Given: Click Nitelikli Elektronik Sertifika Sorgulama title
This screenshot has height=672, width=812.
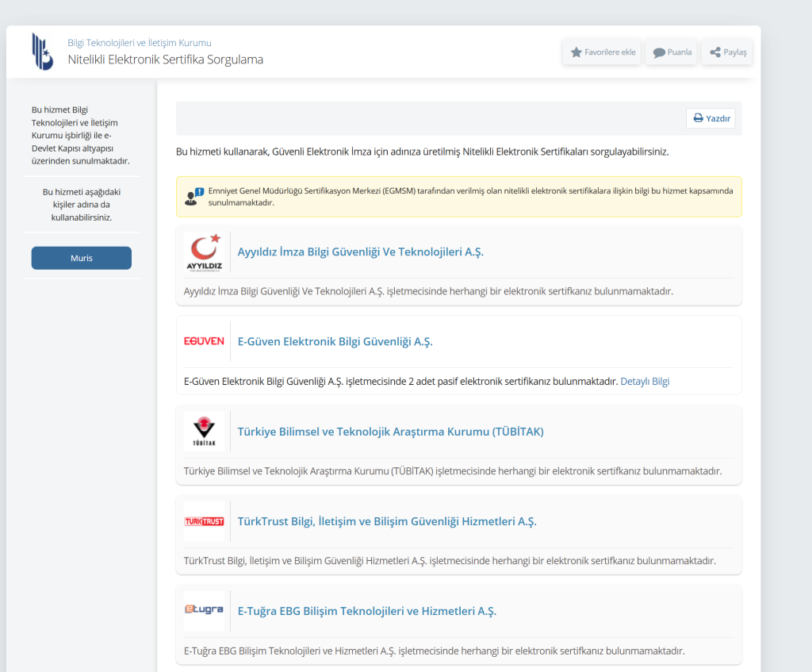Looking at the screenshot, I should point(165,60).
